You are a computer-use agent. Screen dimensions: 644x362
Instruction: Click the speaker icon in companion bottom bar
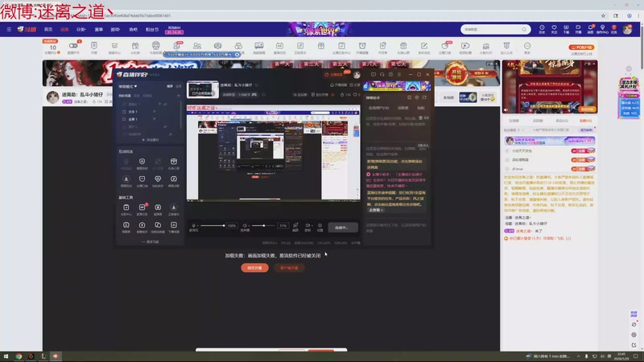click(245, 226)
